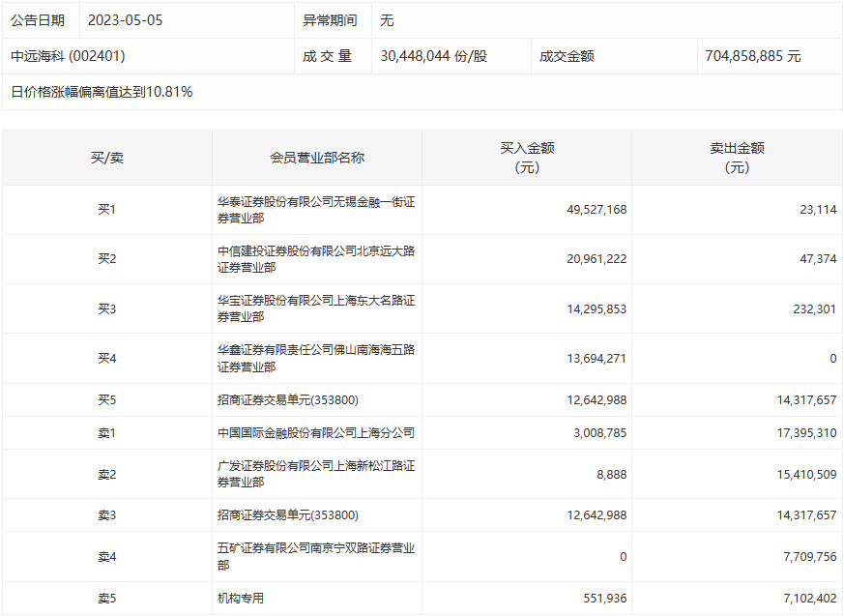This screenshot has width=844, height=616.
Task: Click the 成交金额 label
Action: 567,56
